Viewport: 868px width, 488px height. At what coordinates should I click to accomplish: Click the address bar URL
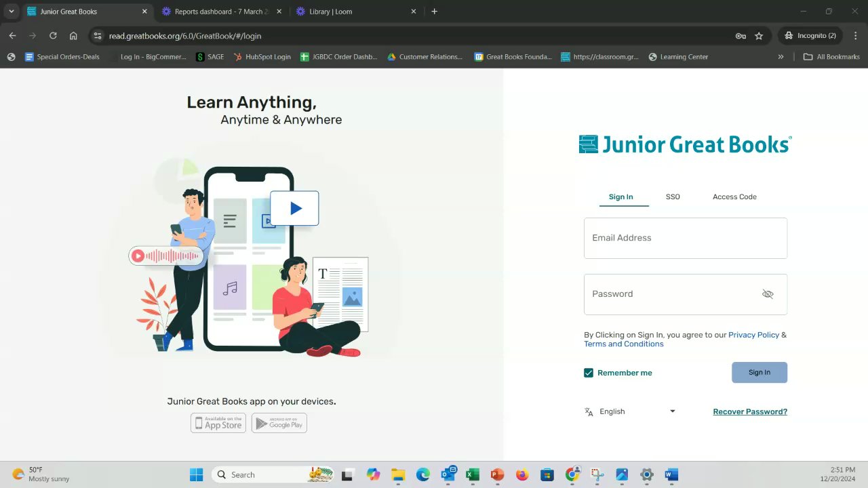[x=185, y=36]
